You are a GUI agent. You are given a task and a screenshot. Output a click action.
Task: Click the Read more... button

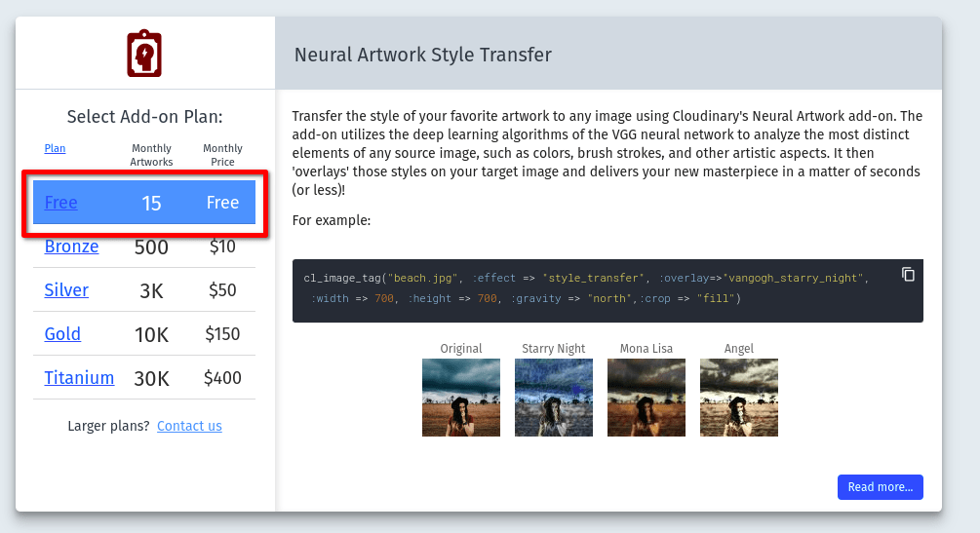click(x=880, y=487)
